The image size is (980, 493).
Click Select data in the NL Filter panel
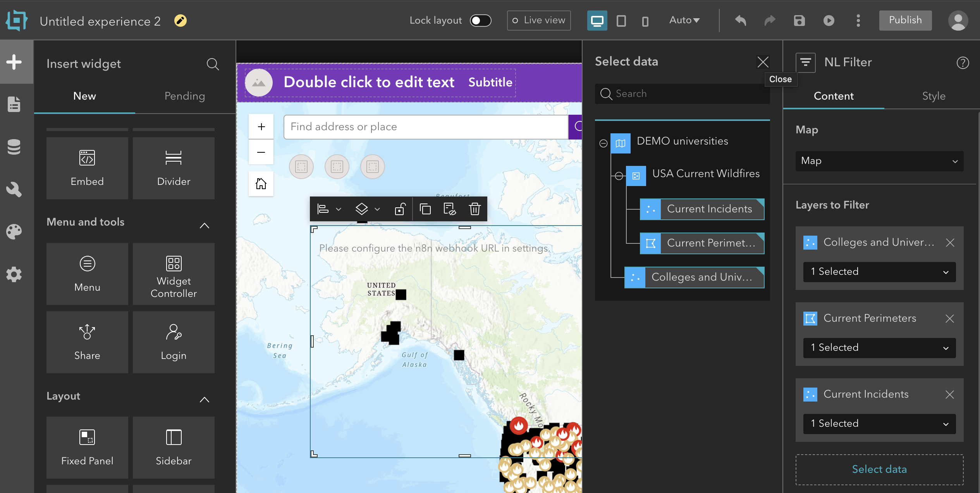[879, 469]
